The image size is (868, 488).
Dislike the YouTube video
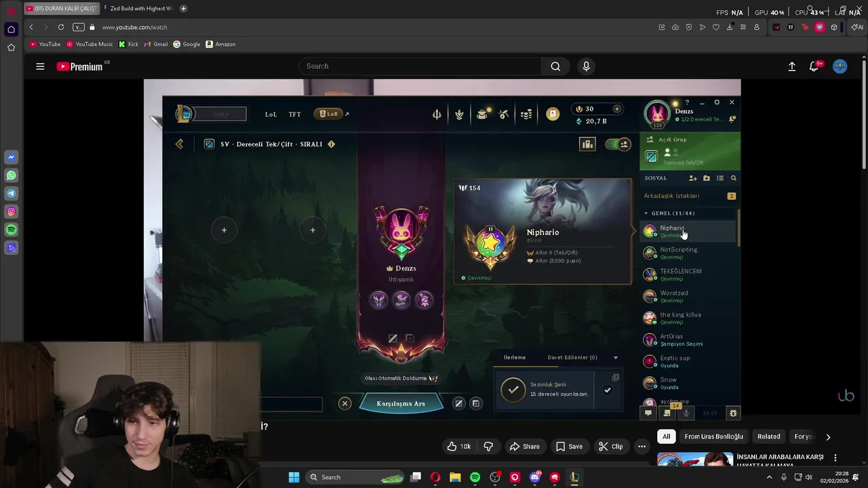488,447
